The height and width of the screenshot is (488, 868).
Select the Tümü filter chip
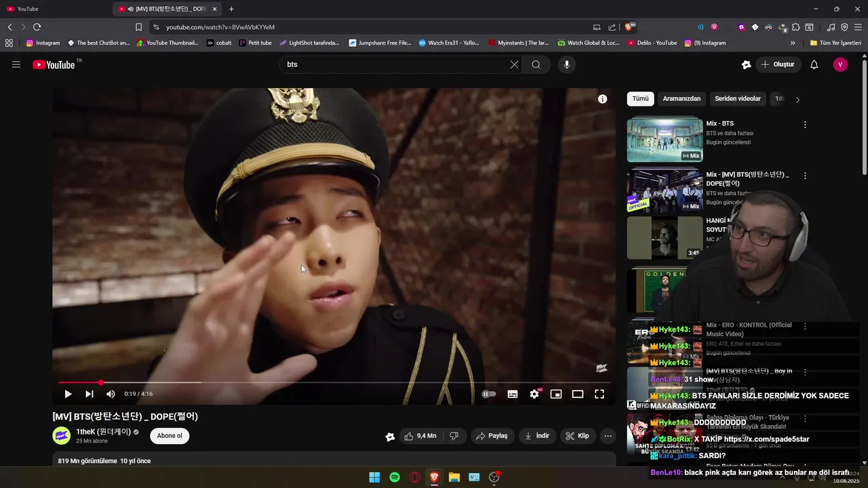click(641, 99)
